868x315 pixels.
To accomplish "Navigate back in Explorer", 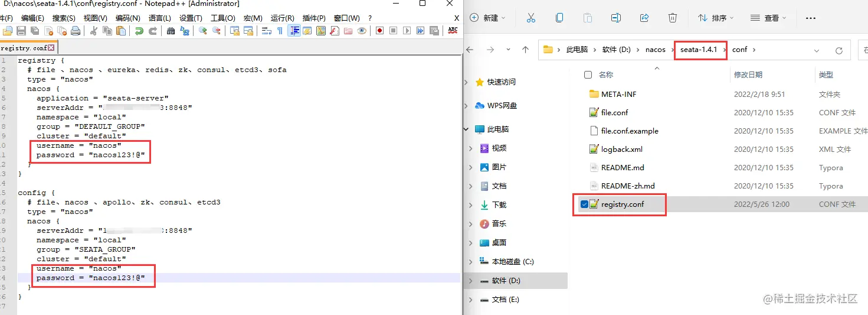I will tap(470, 50).
